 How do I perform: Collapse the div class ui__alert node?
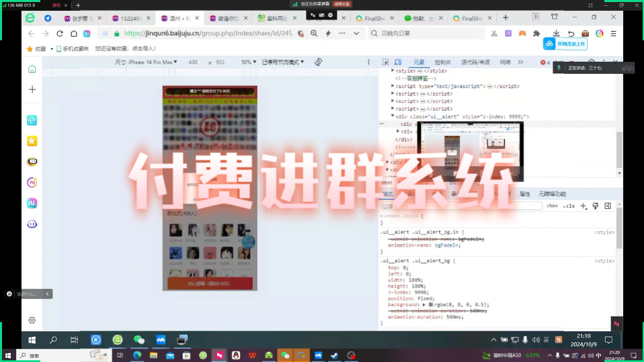pos(393,116)
